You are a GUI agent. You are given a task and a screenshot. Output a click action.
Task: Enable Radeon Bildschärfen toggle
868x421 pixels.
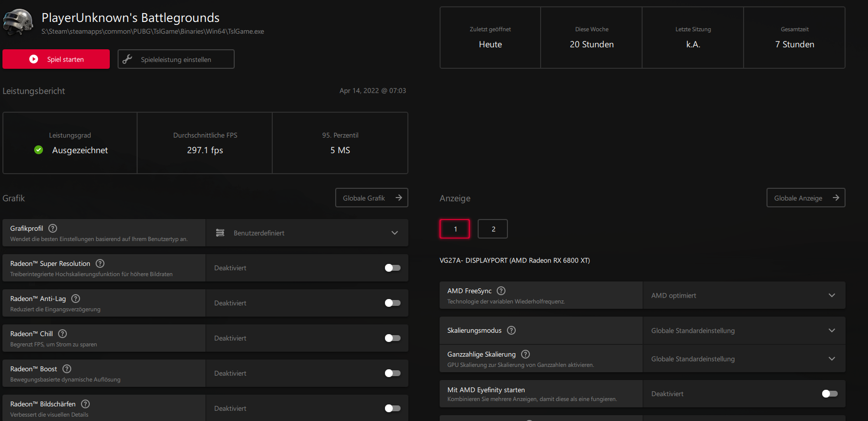pos(392,408)
